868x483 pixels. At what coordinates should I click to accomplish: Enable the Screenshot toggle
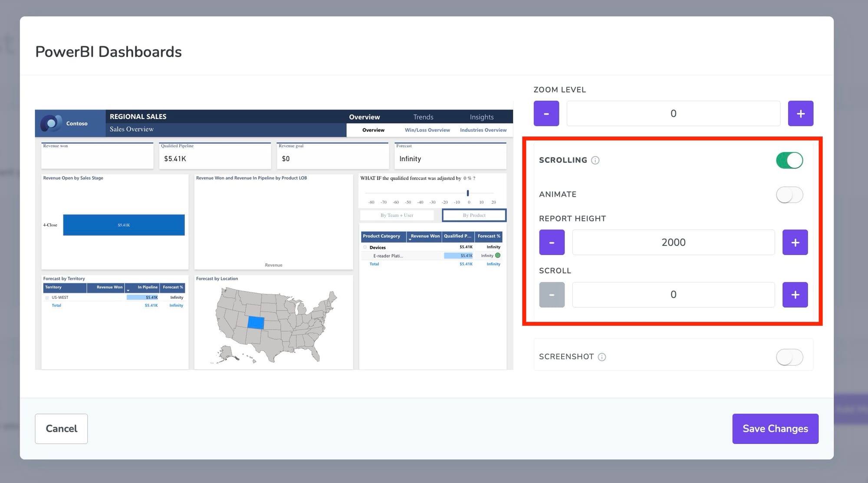click(x=789, y=357)
